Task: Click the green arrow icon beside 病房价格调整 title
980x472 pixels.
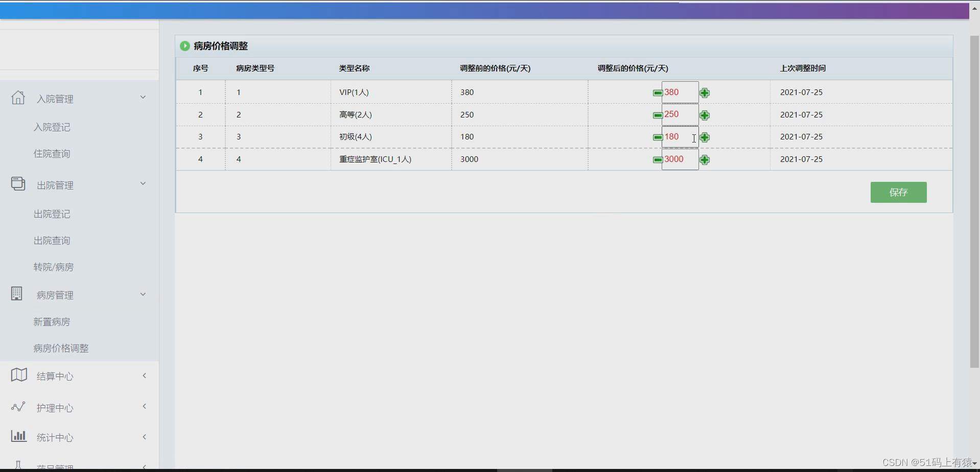Action: (x=185, y=46)
